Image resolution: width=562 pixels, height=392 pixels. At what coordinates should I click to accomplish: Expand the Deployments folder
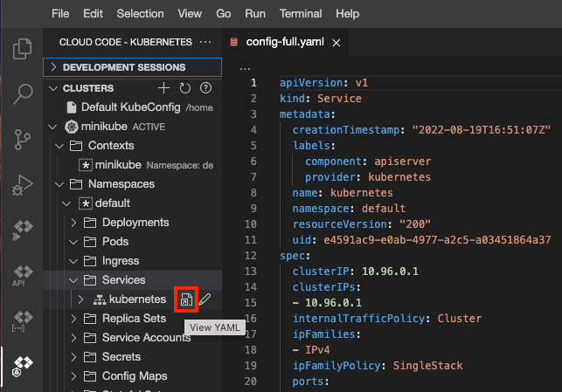[124, 223]
